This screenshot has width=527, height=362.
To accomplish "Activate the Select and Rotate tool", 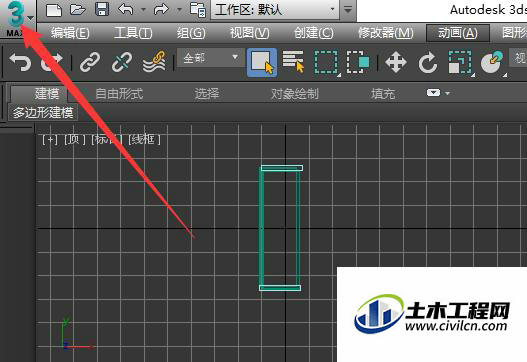I will (428, 63).
